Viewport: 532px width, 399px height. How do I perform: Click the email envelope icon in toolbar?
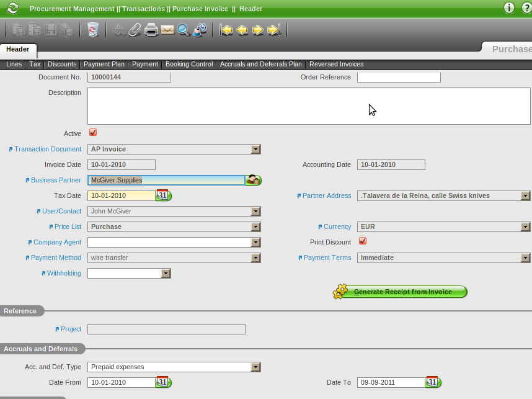[167, 30]
